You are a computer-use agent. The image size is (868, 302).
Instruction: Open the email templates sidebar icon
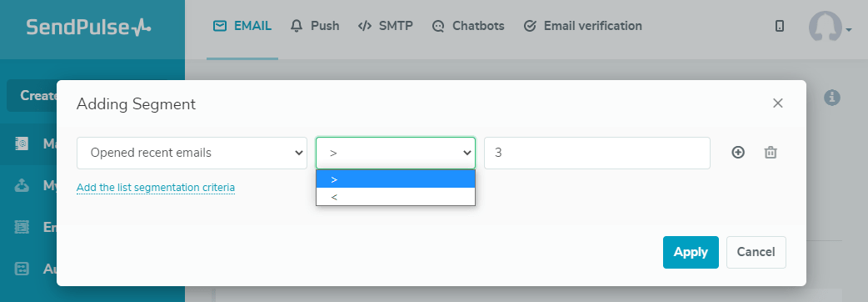22,227
